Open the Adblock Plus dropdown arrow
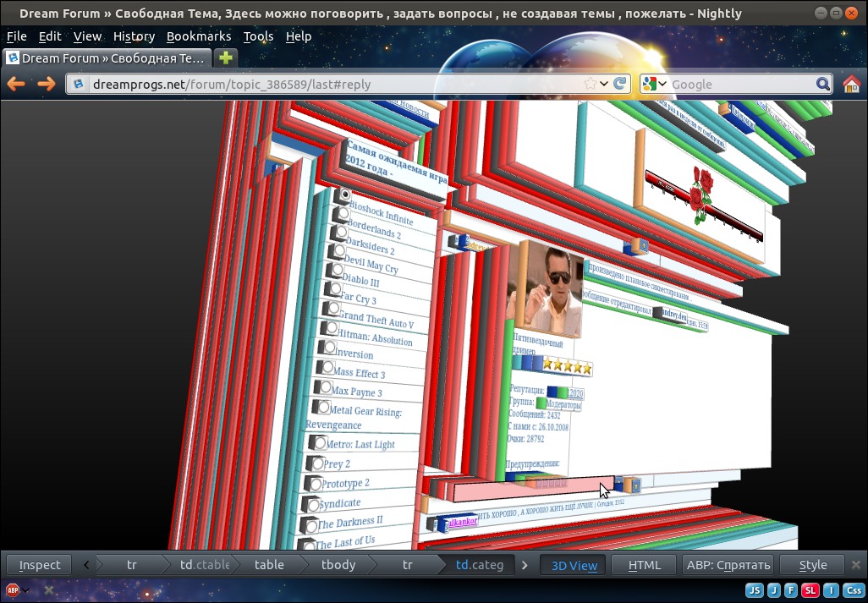 (x=25, y=591)
